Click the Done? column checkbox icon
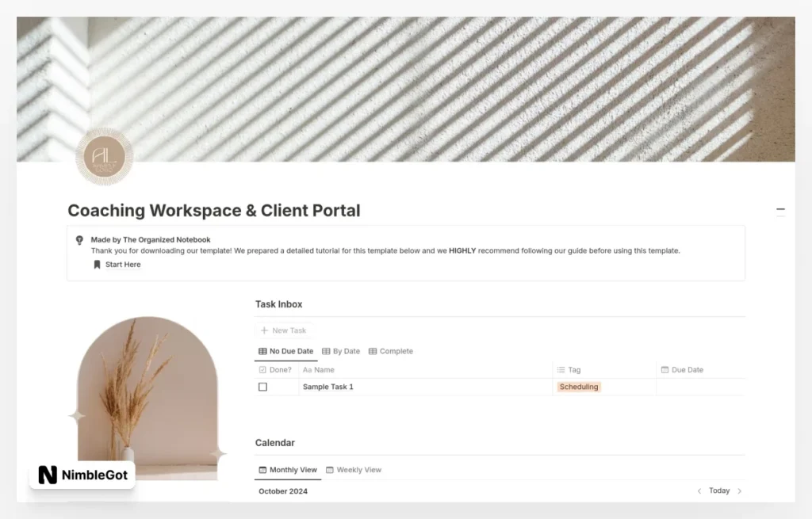The image size is (812, 519). pyautogui.click(x=262, y=370)
